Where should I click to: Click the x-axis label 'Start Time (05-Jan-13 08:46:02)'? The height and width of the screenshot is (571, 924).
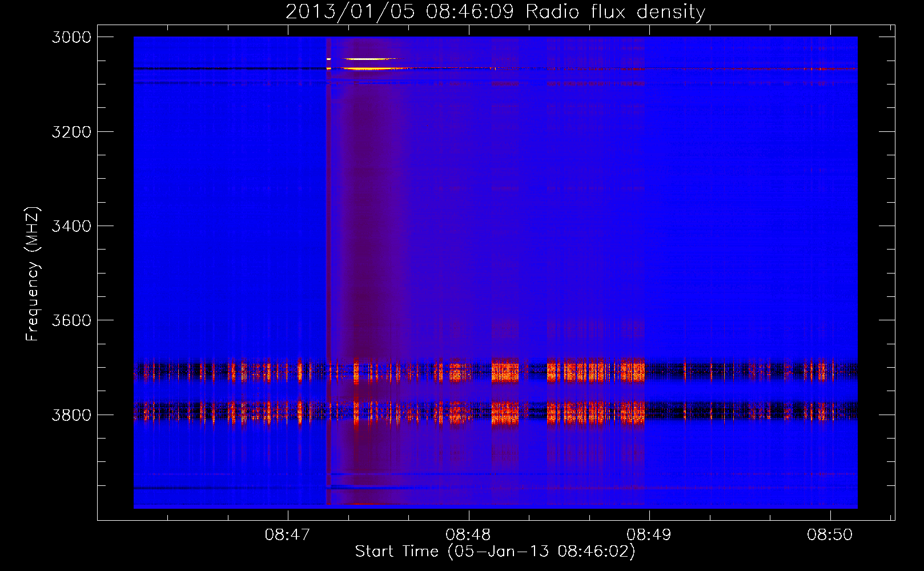(495, 552)
